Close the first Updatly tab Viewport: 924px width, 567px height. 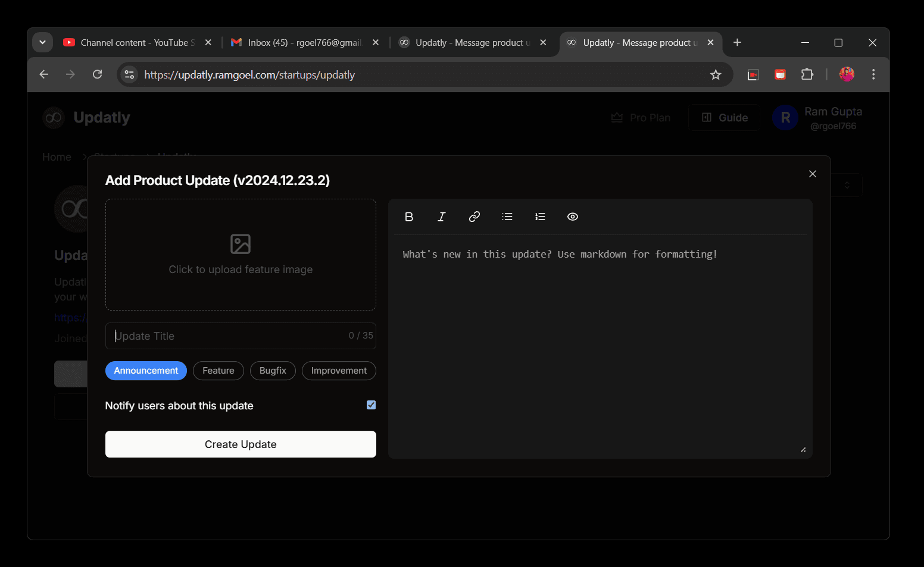click(x=543, y=42)
